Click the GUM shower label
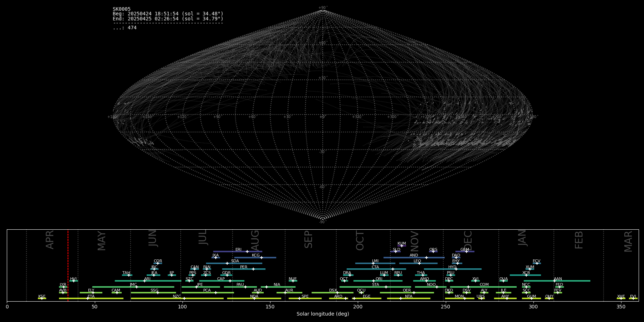The width and height of the screenshot is (644, 322). click(531, 297)
